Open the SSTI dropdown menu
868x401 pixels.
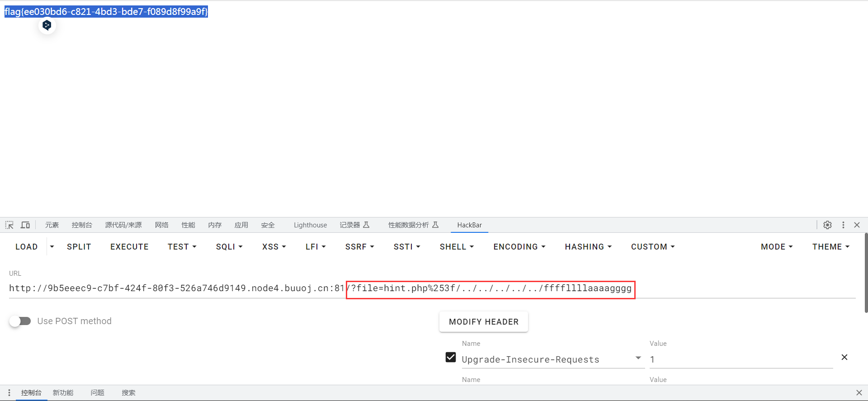tap(407, 247)
